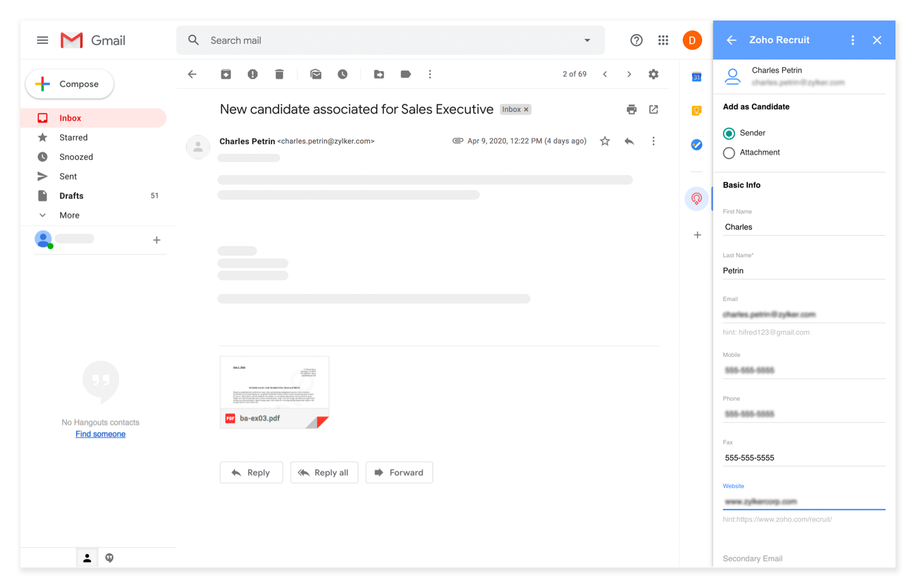This screenshot has width=916, height=588.
Task: Archive this email conversation
Action: (x=226, y=75)
